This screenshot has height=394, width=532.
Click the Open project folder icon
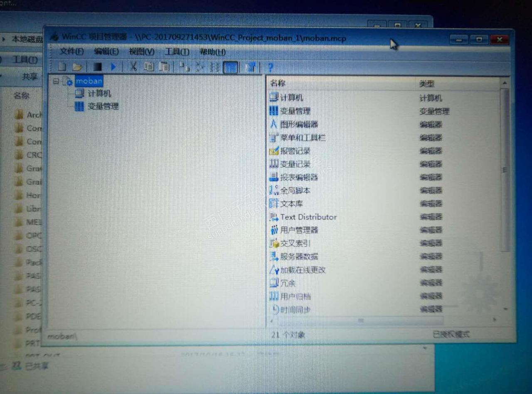[77, 66]
